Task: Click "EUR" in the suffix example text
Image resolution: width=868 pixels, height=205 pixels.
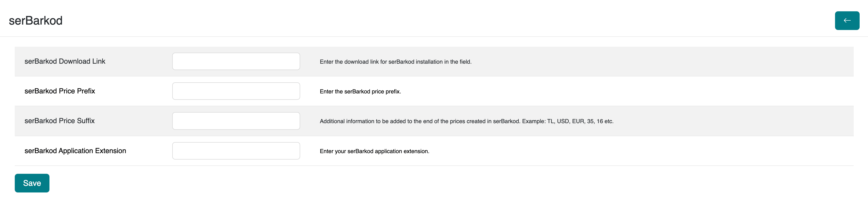Action: [x=578, y=121]
